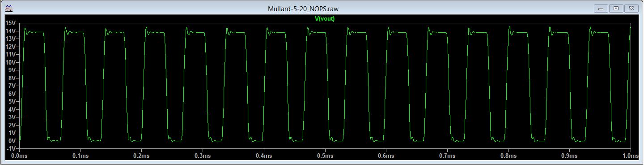Click the 0.6ms time axis label
Screen dimensions: 644x165
pyautogui.click(x=386, y=156)
